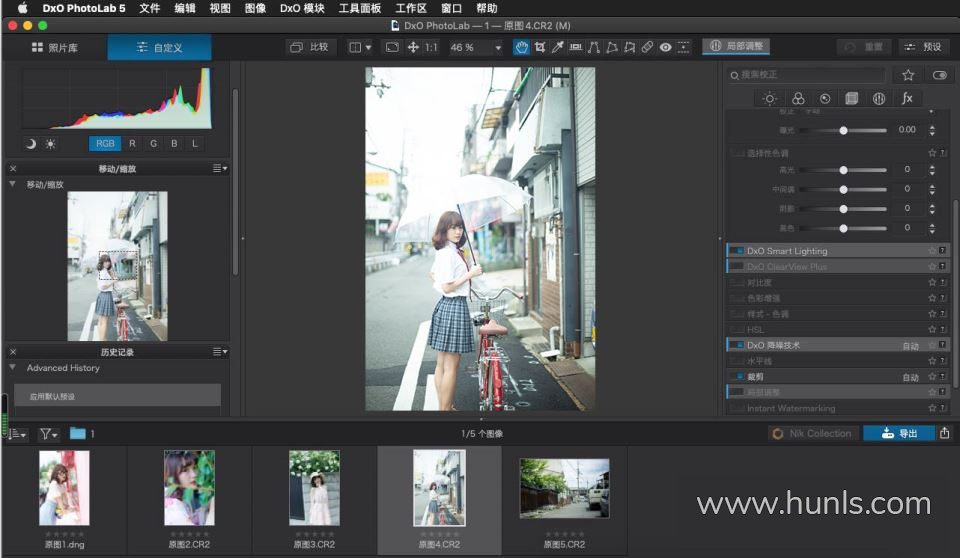Open the Nik Collection button
This screenshot has width=960, height=558.
[813, 434]
